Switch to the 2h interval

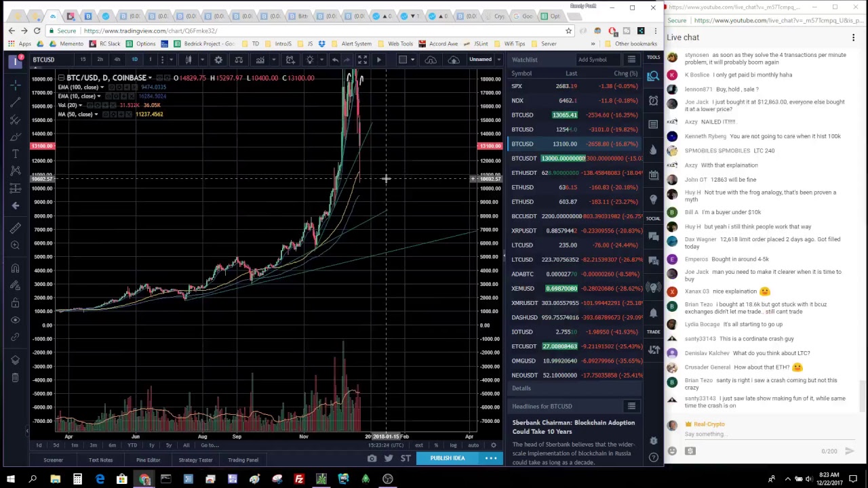[100, 60]
